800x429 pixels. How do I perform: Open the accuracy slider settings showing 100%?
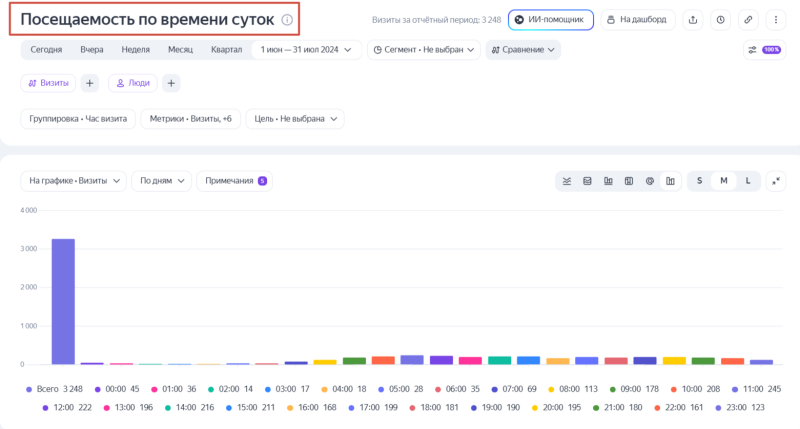[x=764, y=49]
